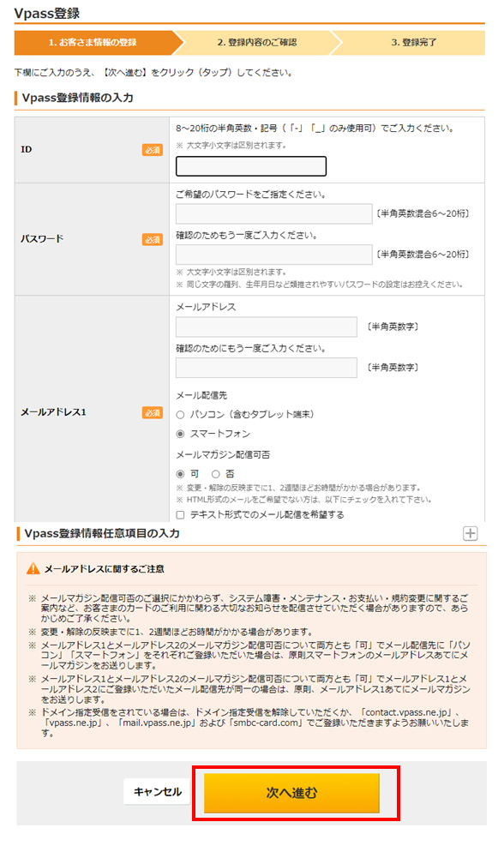Click the ID input field
This screenshot has height=858, width=504.
click(x=249, y=165)
